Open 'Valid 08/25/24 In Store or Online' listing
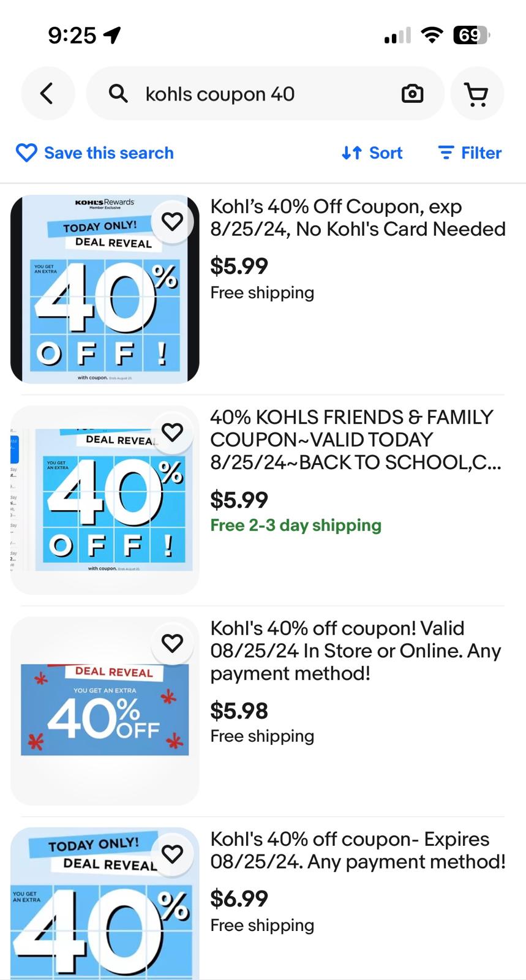Viewport: 526px width, 980px height. pyautogui.click(x=355, y=650)
